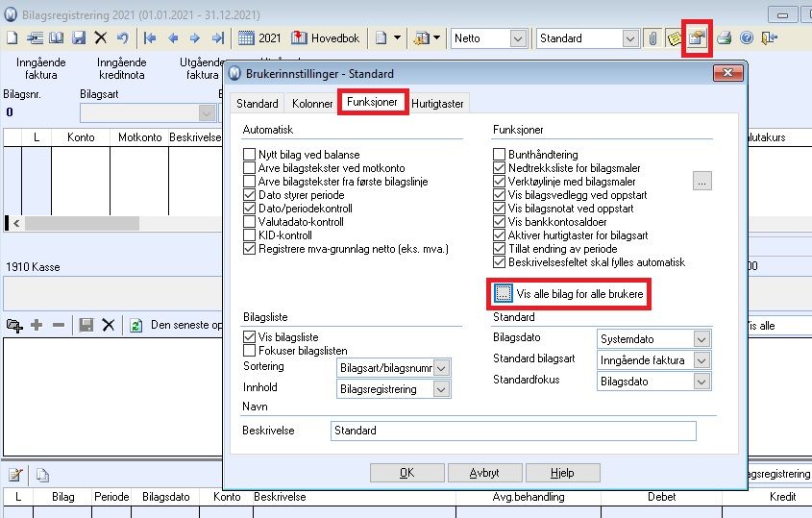Screen dimensions: 812x518
Task: Enable Valutadato-kontroll
Action: [249, 222]
